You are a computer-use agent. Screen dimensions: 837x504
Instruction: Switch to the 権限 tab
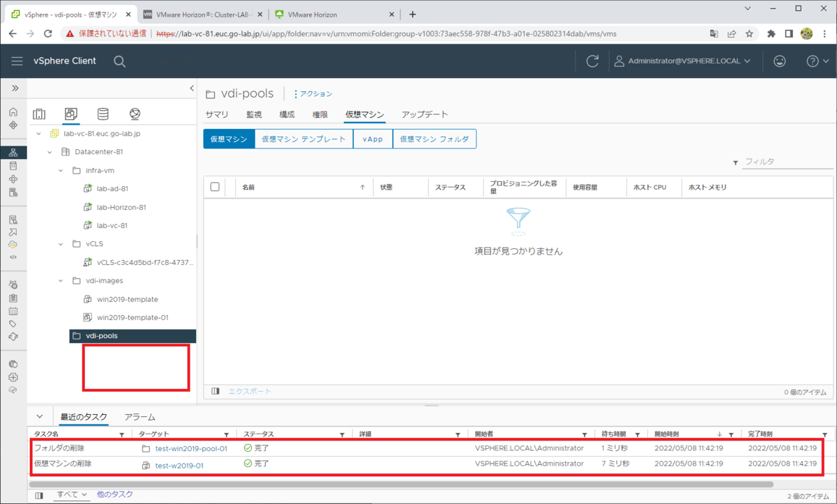(319, 114)
